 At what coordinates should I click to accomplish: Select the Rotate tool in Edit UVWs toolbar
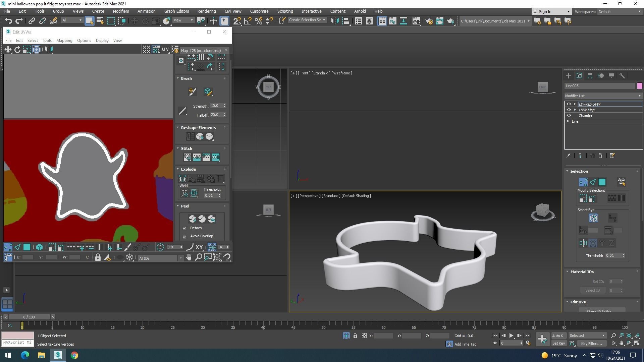point(17,50)
